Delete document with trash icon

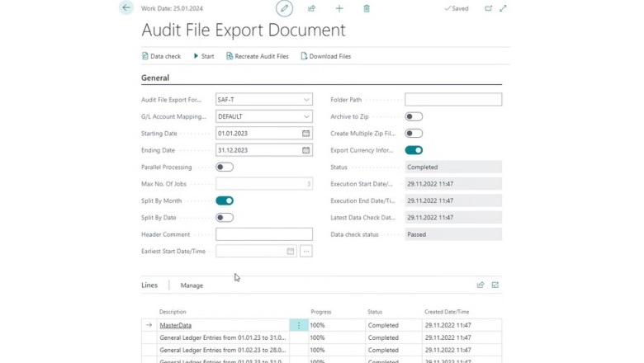[x=367, y=8]
